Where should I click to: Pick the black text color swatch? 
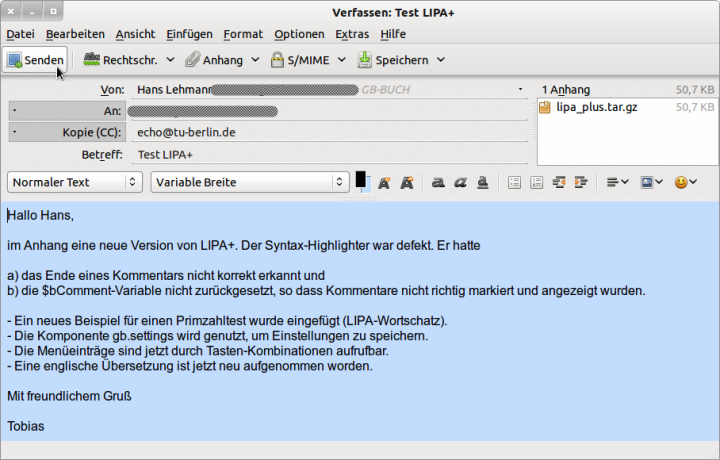point(360,179)
